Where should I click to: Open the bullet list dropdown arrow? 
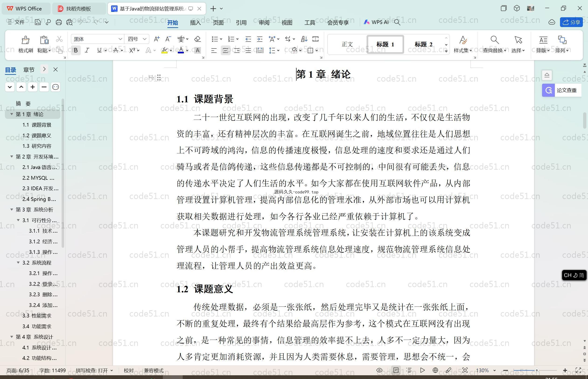pyautogui.click(x=221, y=39)
